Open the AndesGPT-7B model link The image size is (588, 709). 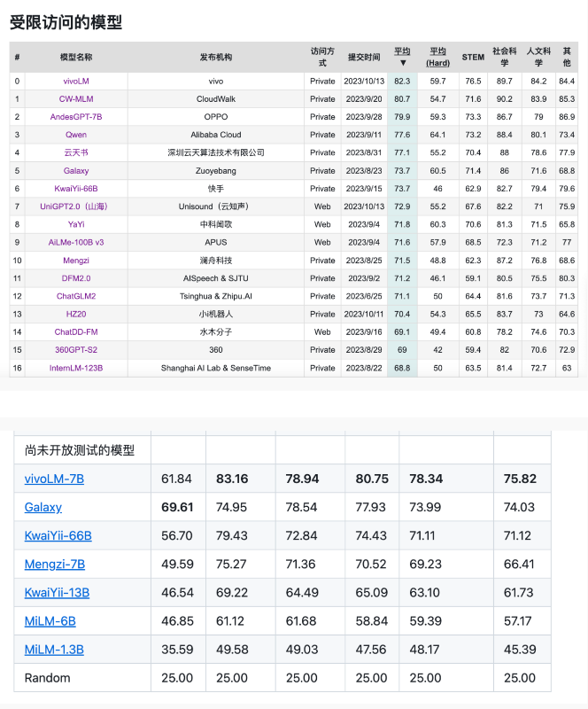click(x=76, y=117)
